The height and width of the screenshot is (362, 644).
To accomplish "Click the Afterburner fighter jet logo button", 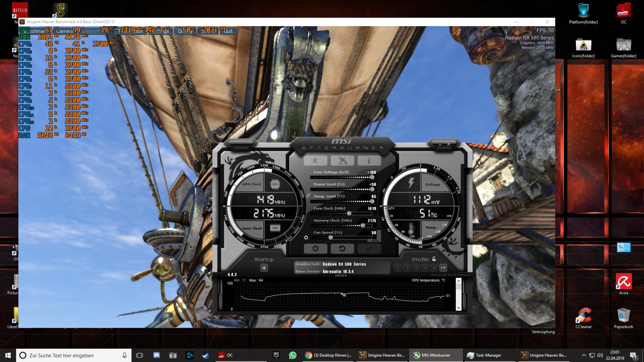I will pos(342,161).
